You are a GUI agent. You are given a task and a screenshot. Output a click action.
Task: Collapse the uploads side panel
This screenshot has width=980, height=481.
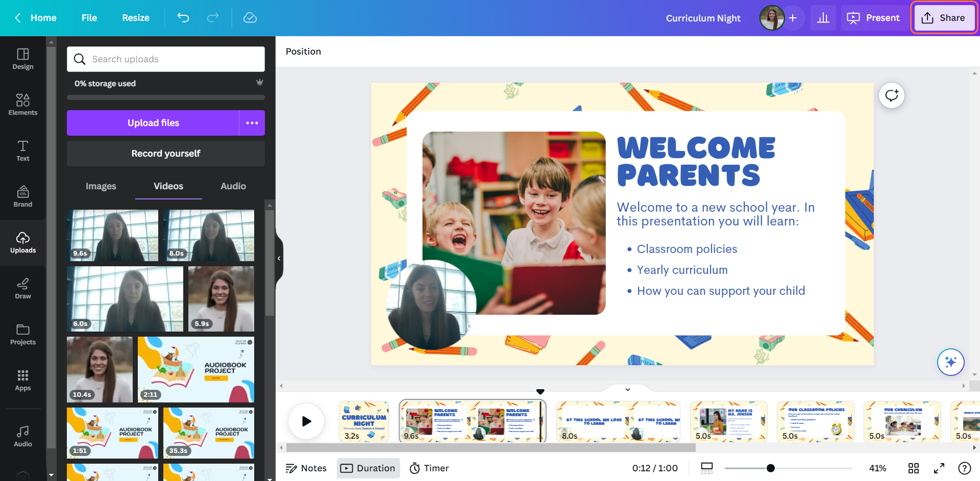279,258
